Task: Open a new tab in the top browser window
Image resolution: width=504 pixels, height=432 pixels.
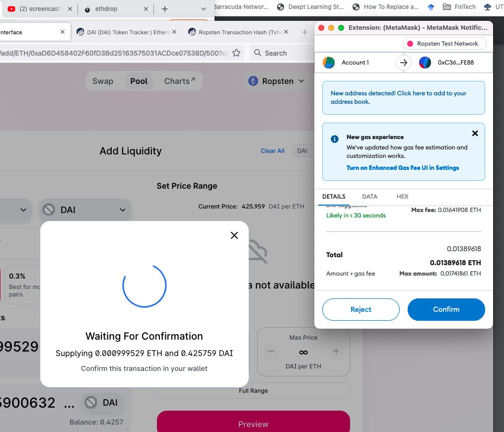Action: tap(164, 9)
